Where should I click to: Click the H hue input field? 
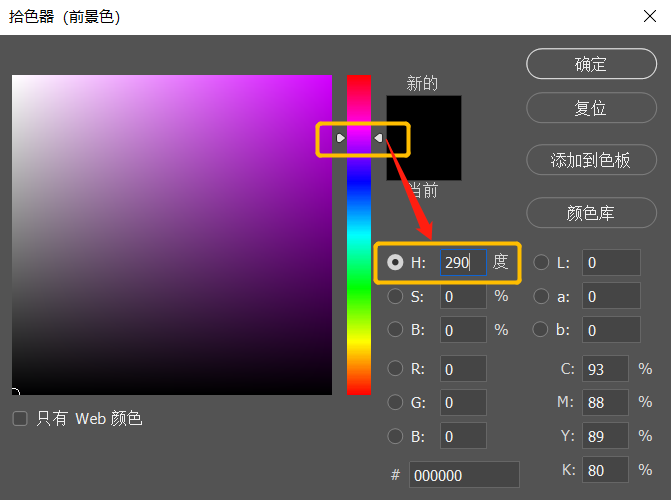[463, 262]
